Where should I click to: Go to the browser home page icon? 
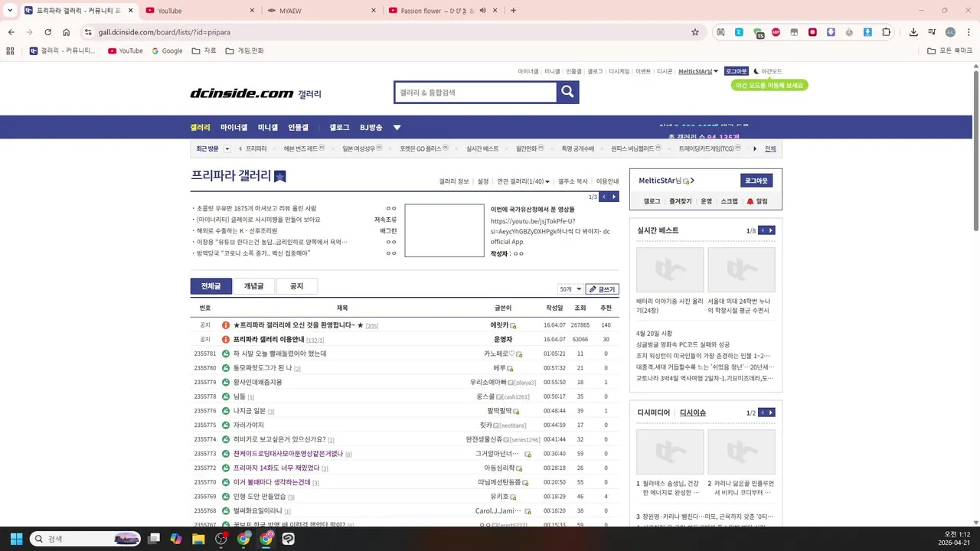pos(67,32)
